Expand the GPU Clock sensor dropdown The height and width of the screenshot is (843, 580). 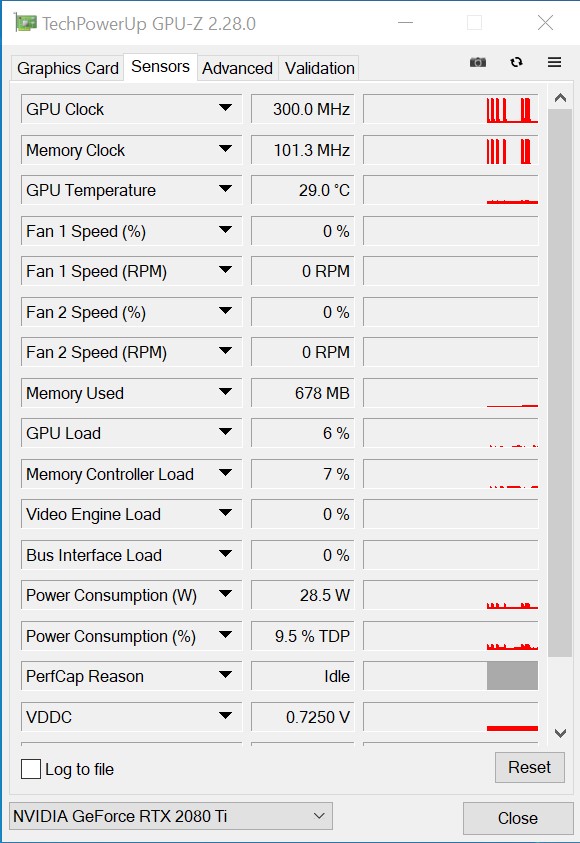(225, 108)
